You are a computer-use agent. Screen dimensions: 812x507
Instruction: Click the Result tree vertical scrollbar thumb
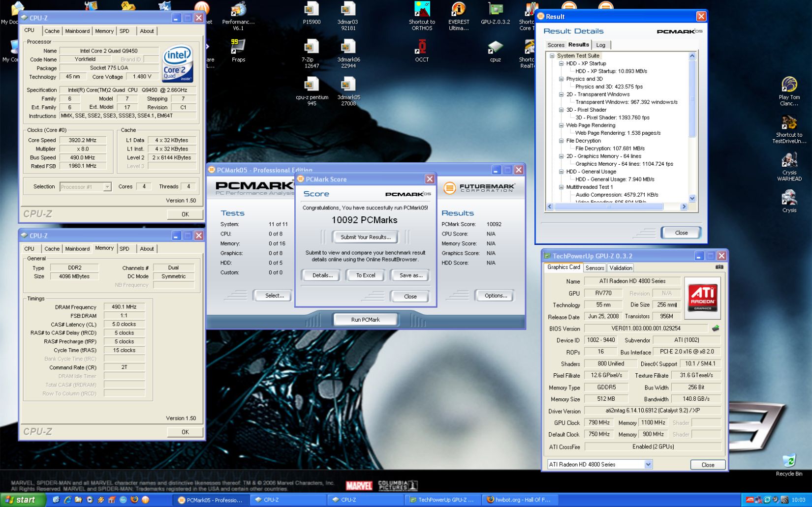pyautogui.click(x=692, y=99)
